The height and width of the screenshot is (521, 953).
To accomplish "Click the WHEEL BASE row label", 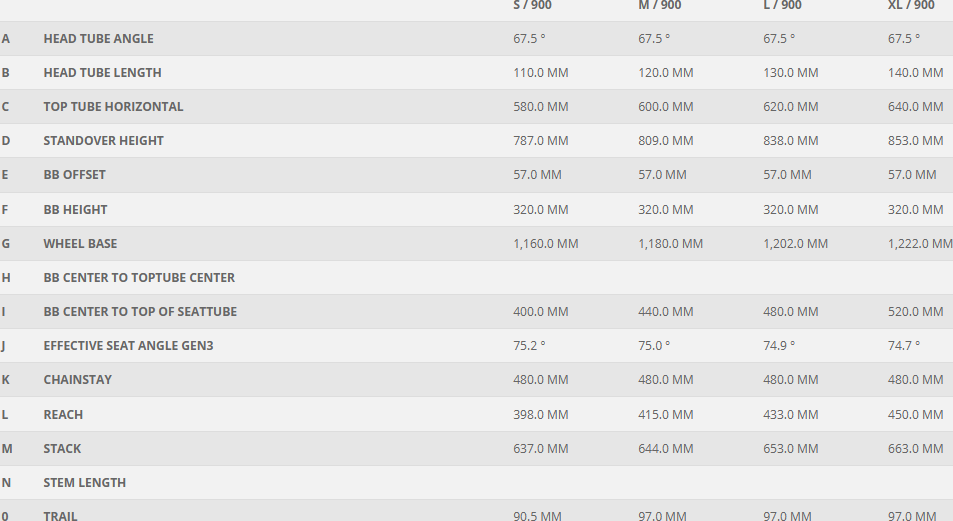I will 80,244.
